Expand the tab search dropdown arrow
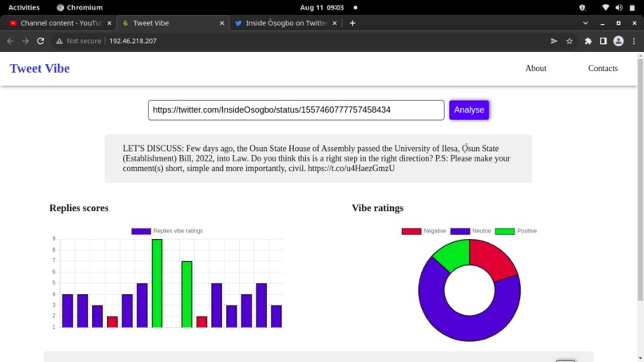 pyautogui.click(x=585, y=23)
